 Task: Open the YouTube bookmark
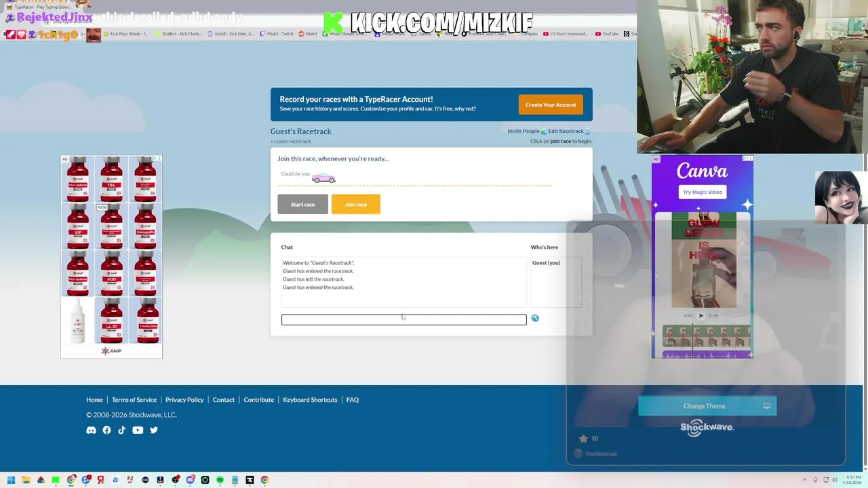pyautogui.click(x=606, y=34)
